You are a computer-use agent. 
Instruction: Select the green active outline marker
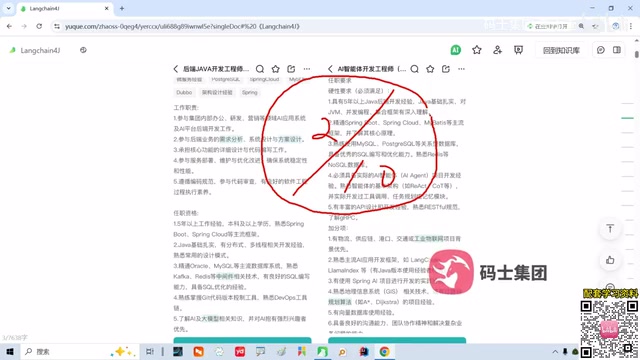(x=627, y=118)
